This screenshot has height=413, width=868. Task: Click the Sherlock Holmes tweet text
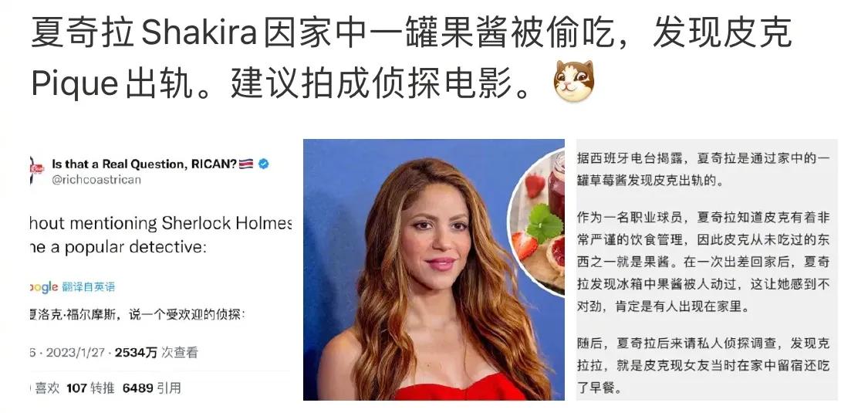160,235
